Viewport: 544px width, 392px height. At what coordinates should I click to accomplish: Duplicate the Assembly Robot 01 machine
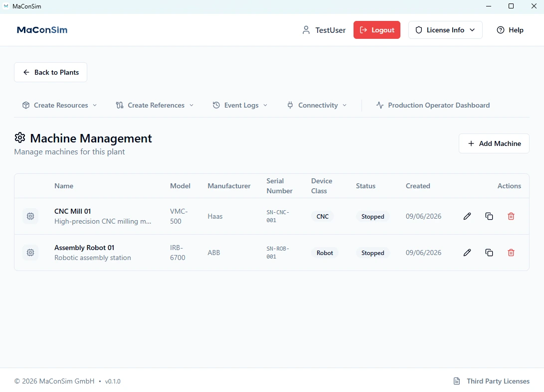click(x=489, y=253)
